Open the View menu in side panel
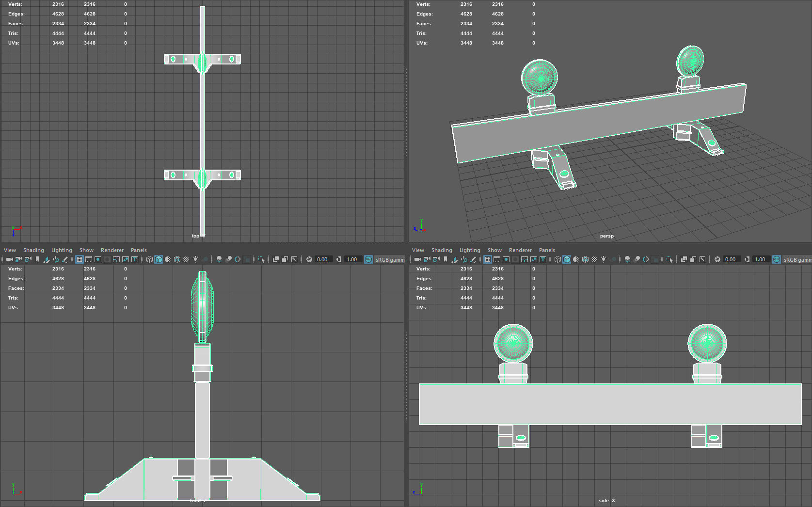This screenshot has width=812, height=507. [x=418, y=250]
